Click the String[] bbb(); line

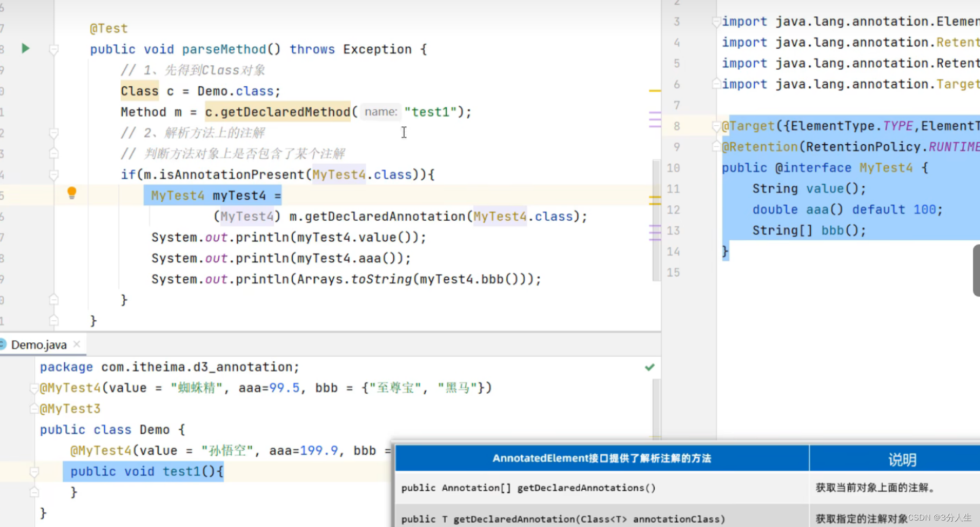[x=809, y=231]
